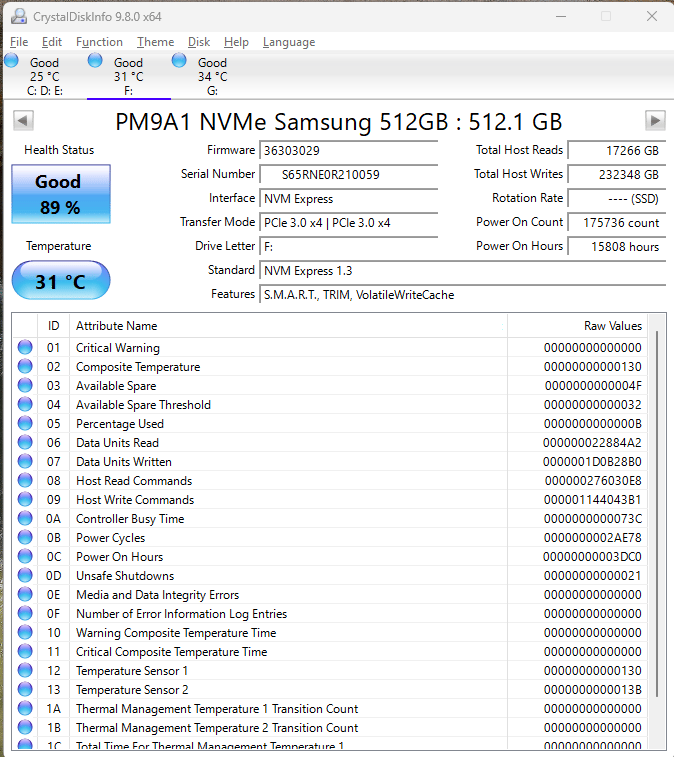Click status orb for Percentage Used row
The width and height of the screenshot is (674, 757).
click(25, 423)
